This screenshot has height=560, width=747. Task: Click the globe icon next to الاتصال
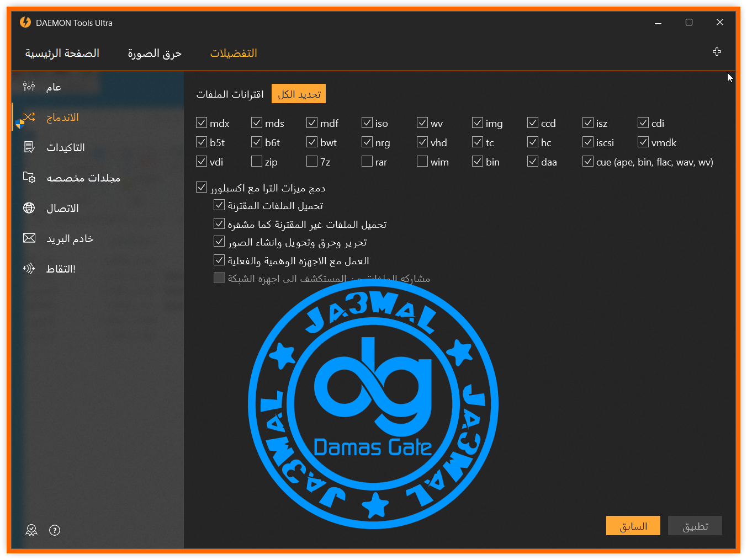29,208
